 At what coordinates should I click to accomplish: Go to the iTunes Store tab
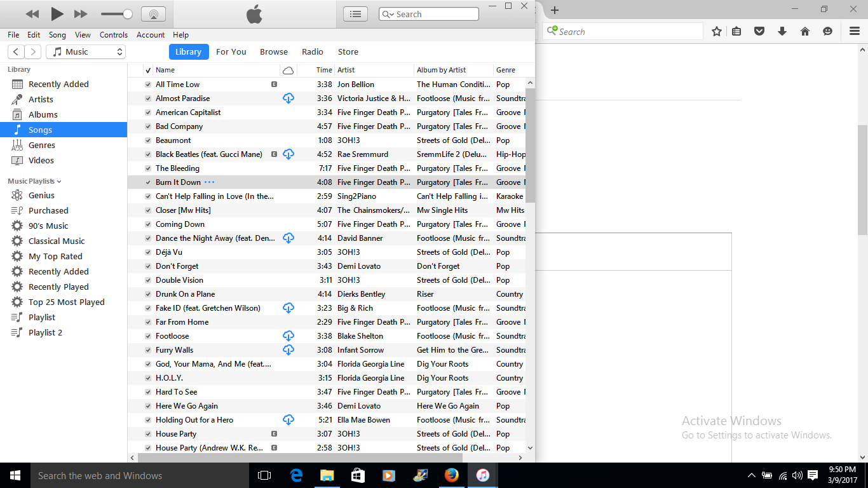pyautogui.click(x=348, y=52)
